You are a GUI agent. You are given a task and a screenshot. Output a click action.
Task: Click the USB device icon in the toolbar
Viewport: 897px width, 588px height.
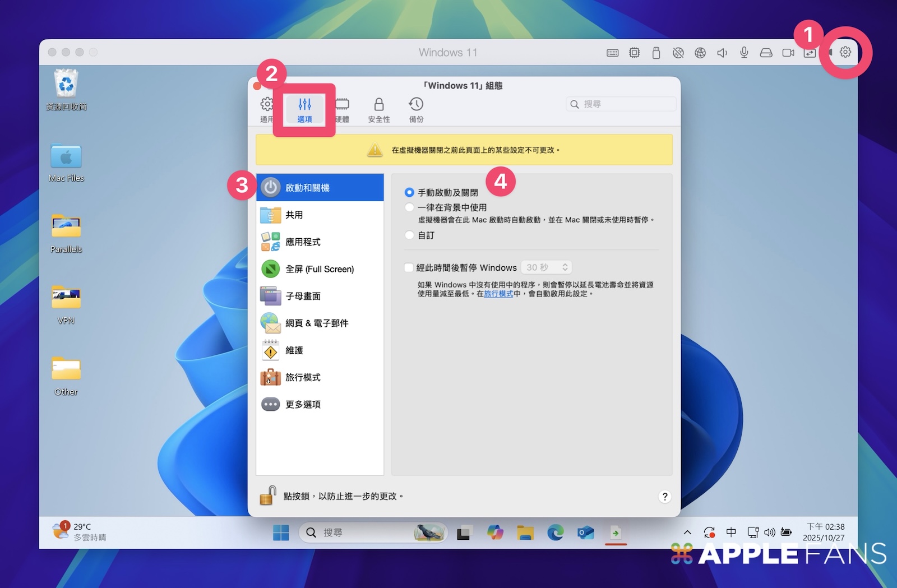coord(656,53)
